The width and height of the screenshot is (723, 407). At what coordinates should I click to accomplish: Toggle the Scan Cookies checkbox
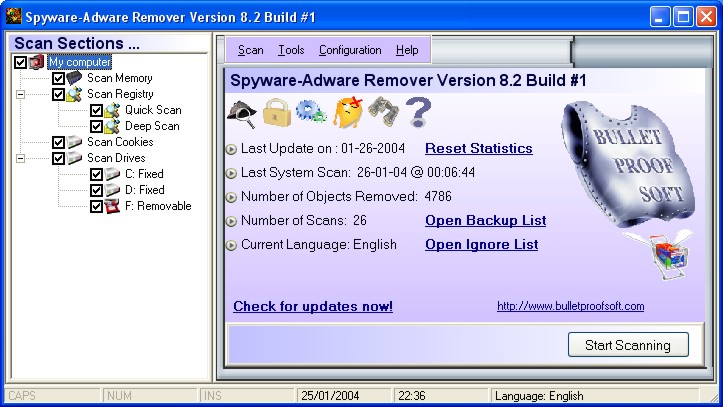(x=58, y=142)
